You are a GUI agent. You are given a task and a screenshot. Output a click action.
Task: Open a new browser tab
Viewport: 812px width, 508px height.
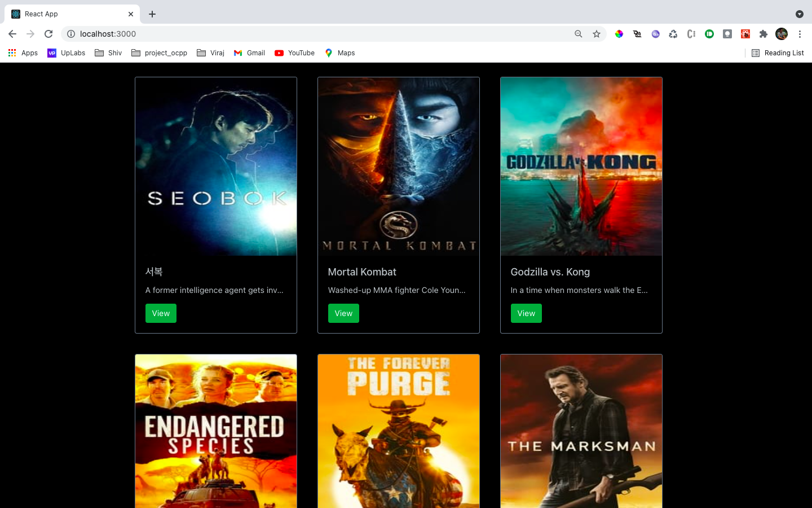tap(152, 14)
